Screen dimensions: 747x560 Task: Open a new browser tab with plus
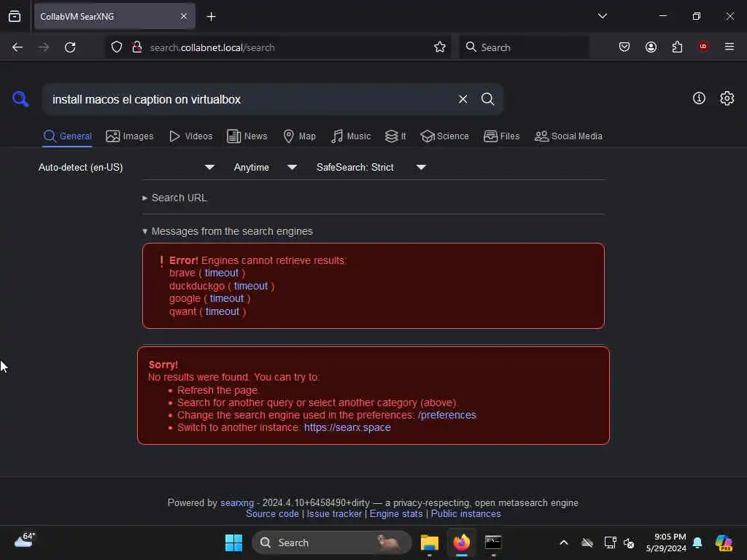click(x=211, y=17)
